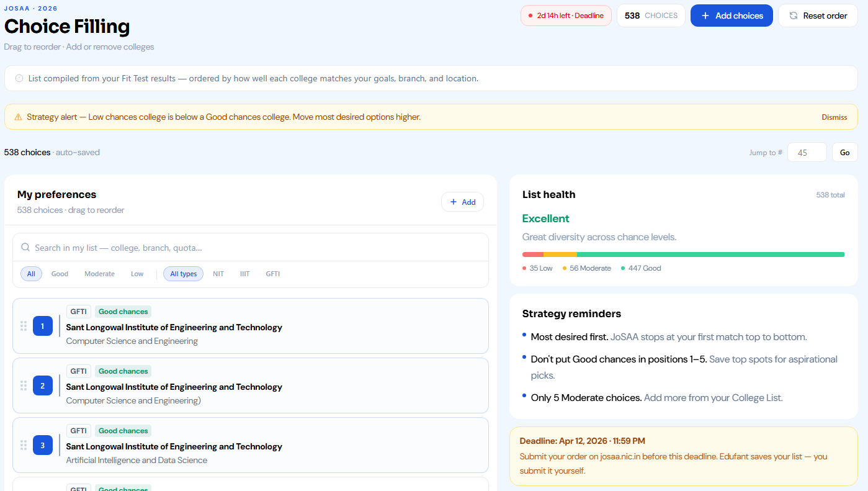Click the 2d 14h left Deadline pill

click(x=566, y=16)
